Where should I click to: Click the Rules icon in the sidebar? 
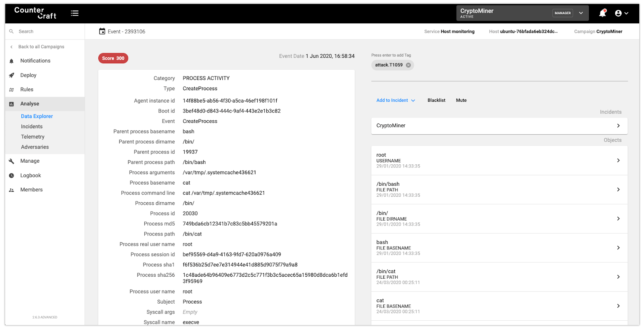click(11, 89)
